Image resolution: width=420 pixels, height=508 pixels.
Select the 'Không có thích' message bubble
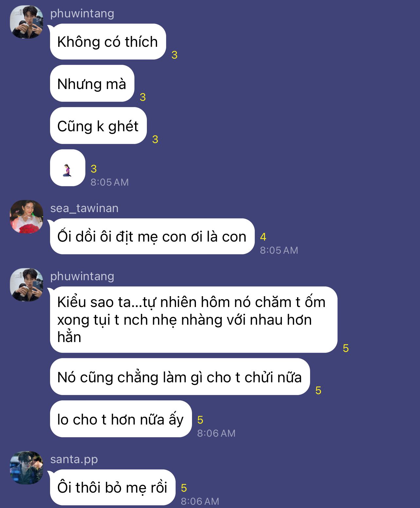tap(108, 42)
